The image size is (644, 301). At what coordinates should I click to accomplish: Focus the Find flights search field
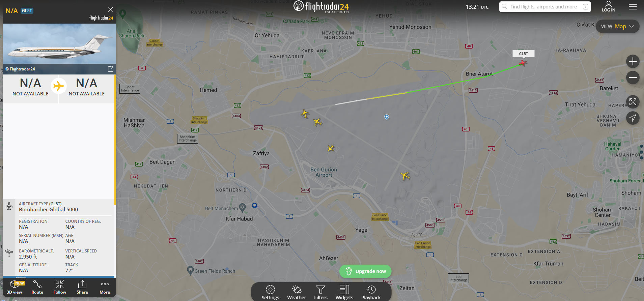click(x=545, y=7)
